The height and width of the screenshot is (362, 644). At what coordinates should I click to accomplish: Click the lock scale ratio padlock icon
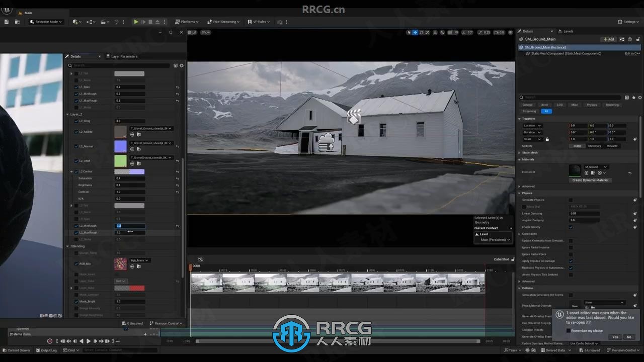pos(547,139)
